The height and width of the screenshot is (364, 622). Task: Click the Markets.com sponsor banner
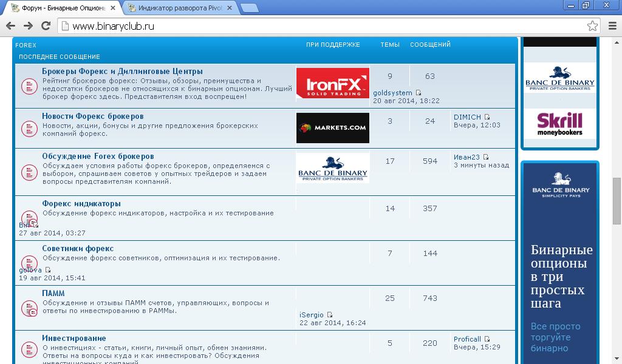coord(332,128)
